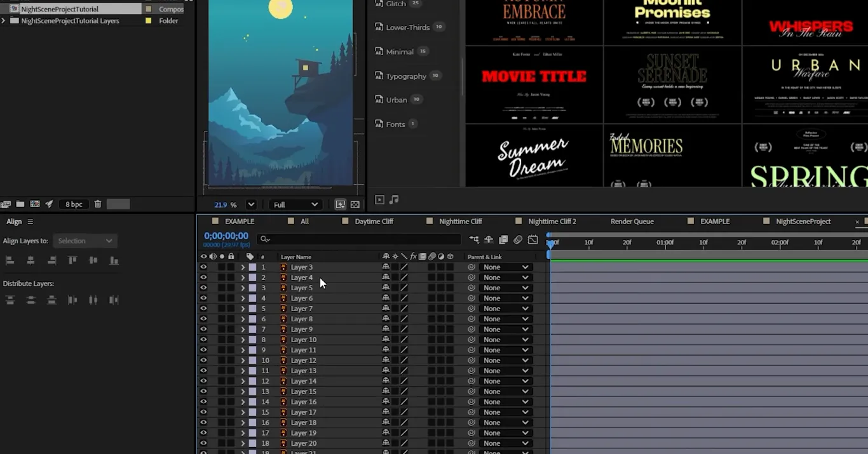This screenshot has height=454, width=868.
Task: Hide Layer 3 with its eye toggle
Action: pyautogui.click(x=203, y=267)
